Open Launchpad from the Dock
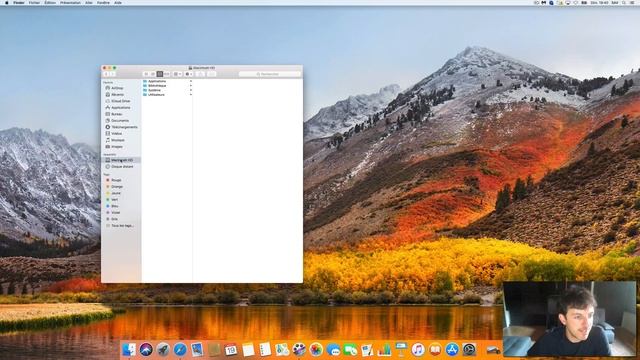The width and height of the screenshot is (640, 360). (163, 349)
